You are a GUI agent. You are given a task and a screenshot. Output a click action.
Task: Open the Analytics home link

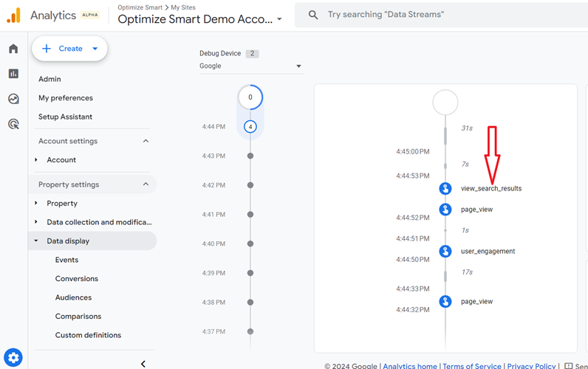[x=410, y=366]
